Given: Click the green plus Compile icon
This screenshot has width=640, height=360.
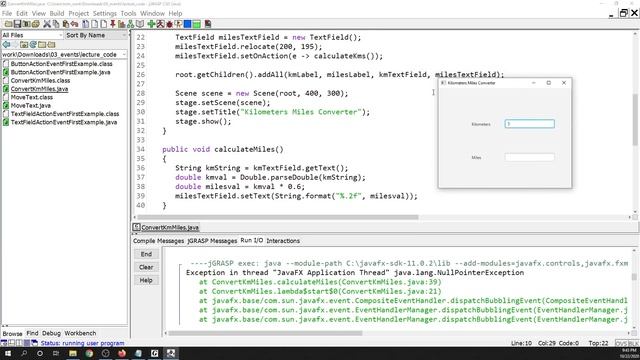Looking at the screenshot, I should point(151,24).
